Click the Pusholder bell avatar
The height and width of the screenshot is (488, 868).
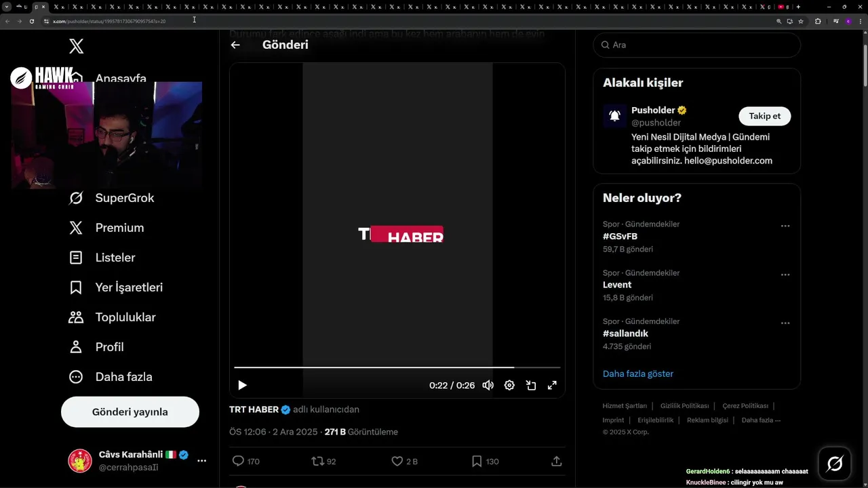point(615,116)
